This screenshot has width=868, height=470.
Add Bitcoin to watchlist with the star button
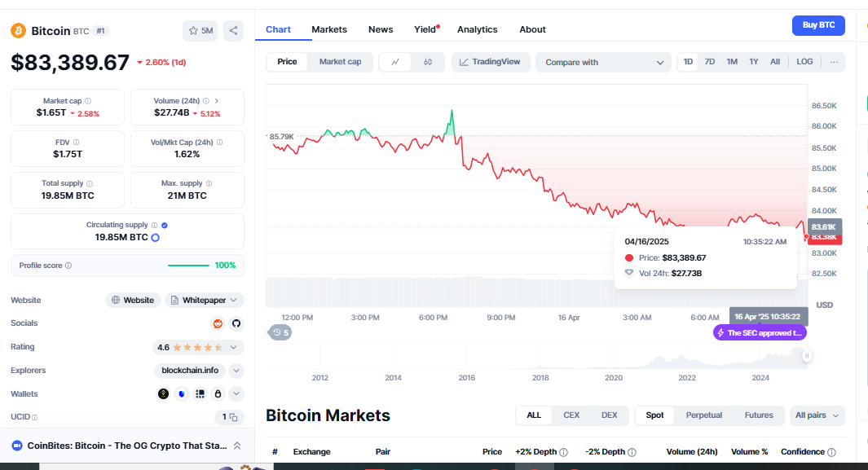click(x=200, y=31)
